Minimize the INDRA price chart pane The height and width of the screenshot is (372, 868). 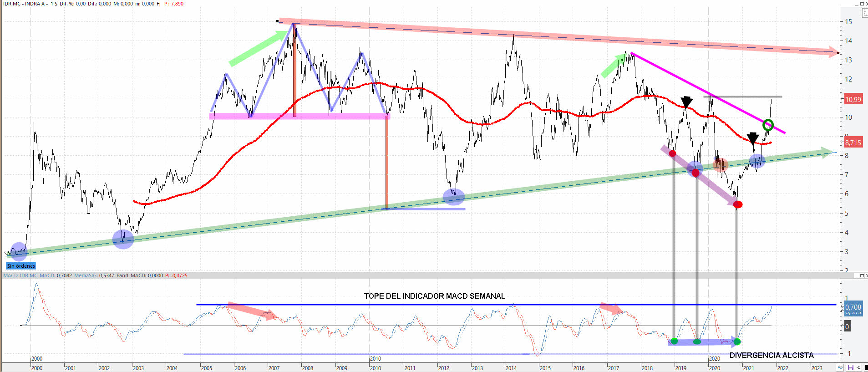(x=856, y=4)
